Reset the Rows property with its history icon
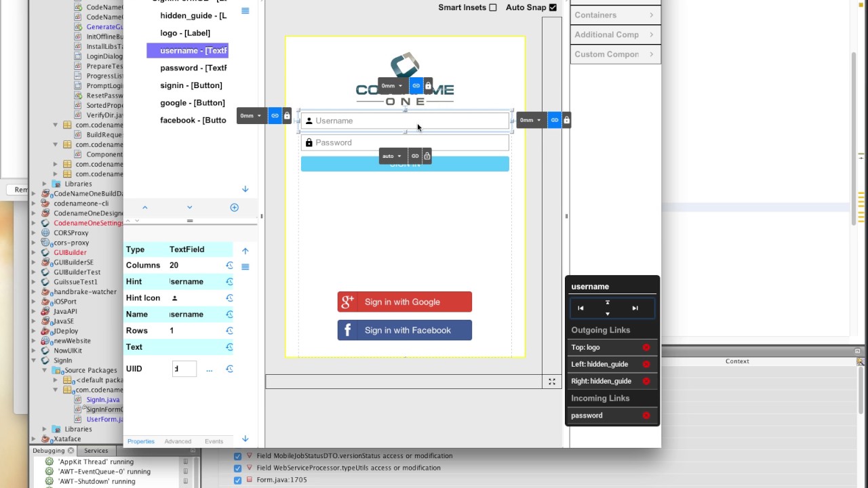 [x=229, y=331]
